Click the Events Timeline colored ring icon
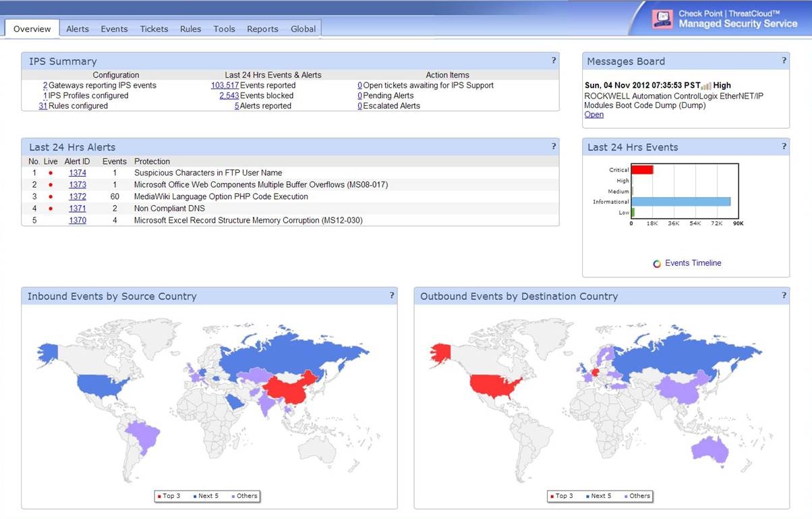This screenshot has height=519, width=812. 657,264
